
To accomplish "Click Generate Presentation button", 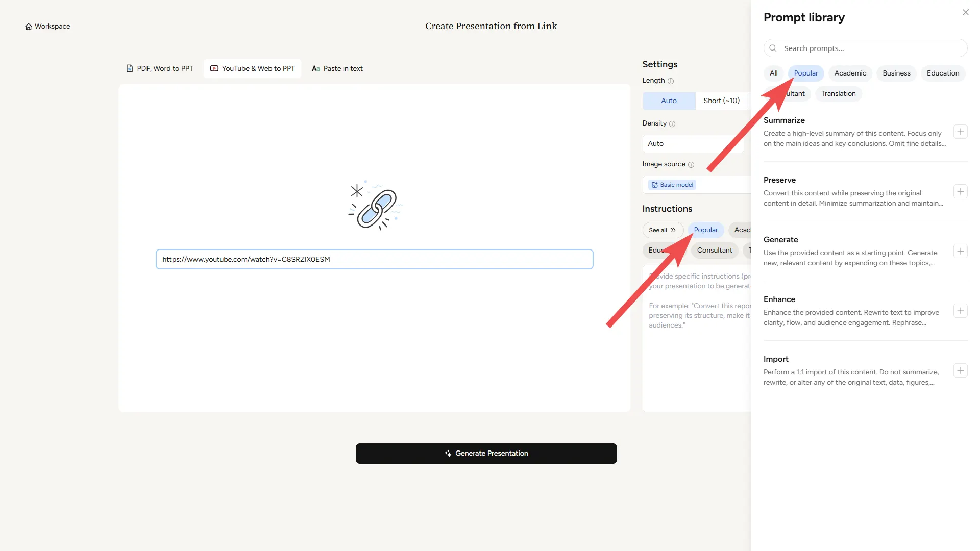I will pyautogui.click(x=486, y=454).
